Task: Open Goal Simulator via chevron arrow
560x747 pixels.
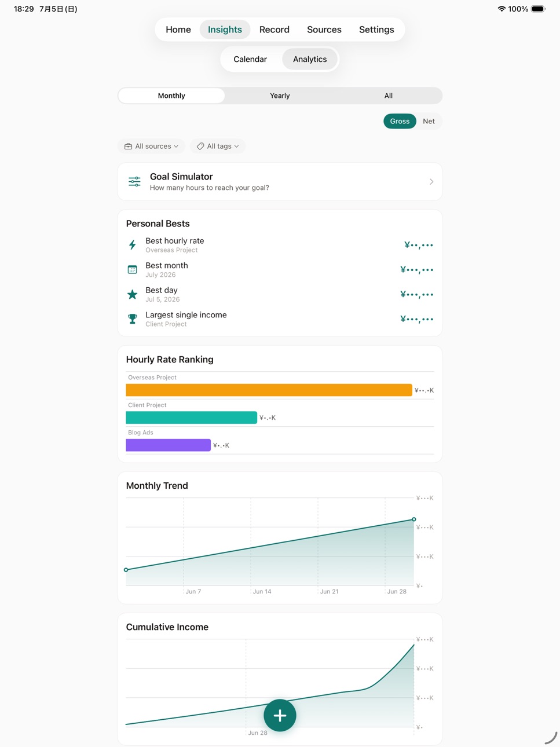Action: tap(431, 182)
